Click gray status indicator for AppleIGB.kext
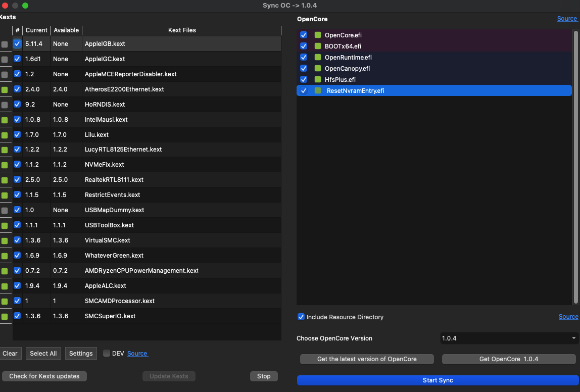The height and width of the screenshot is (392, 580). 5,44
